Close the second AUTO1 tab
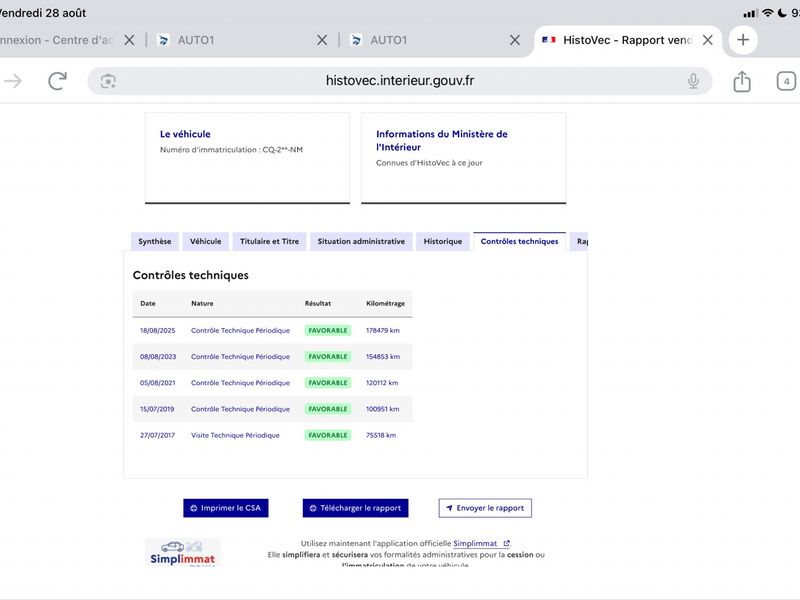This screenshot has height=600, width=800. point(515,40)
